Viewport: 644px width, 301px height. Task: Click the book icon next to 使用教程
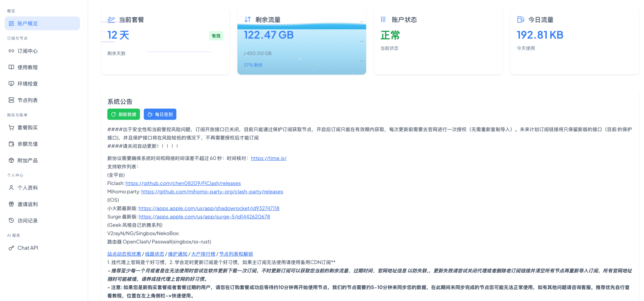pyautogui.click(x=11, y=67)
